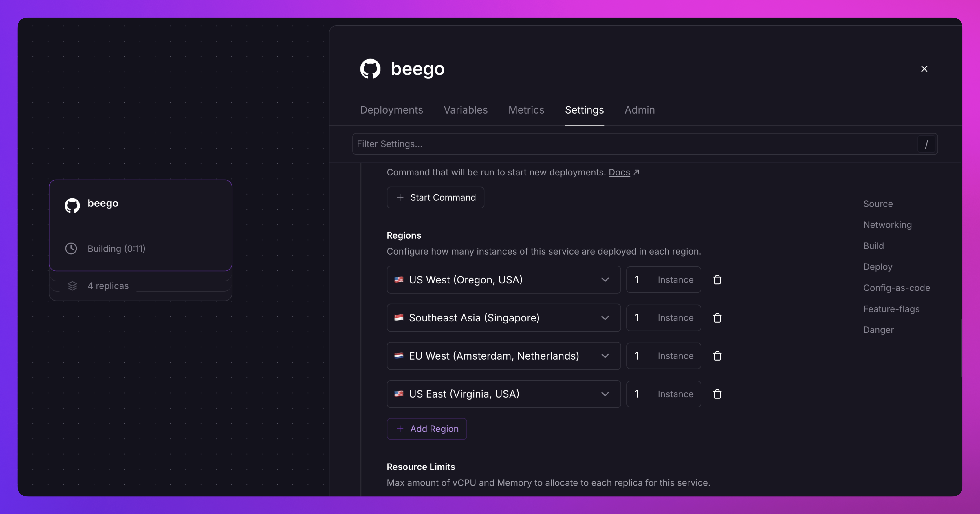This screenshot has width=980, height=514.
Task: Delete the US West (Oregon) region row
Action: tap(717, 280)
